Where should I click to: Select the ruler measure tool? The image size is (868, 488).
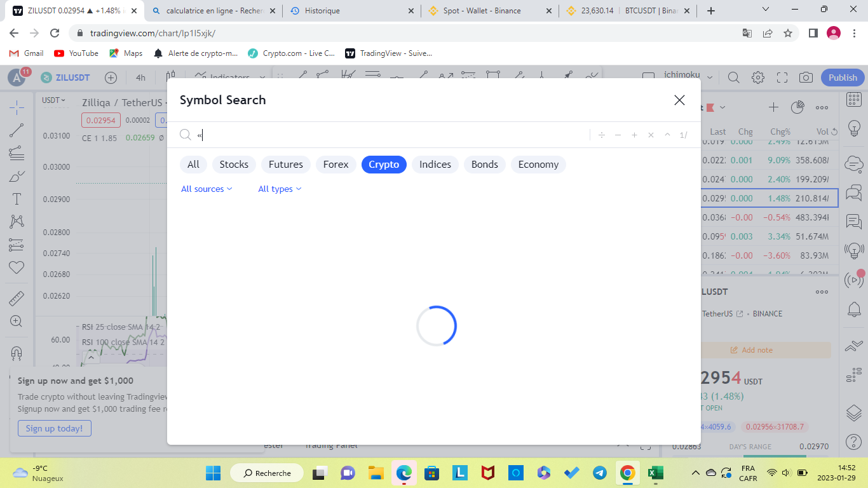[17, 298]
